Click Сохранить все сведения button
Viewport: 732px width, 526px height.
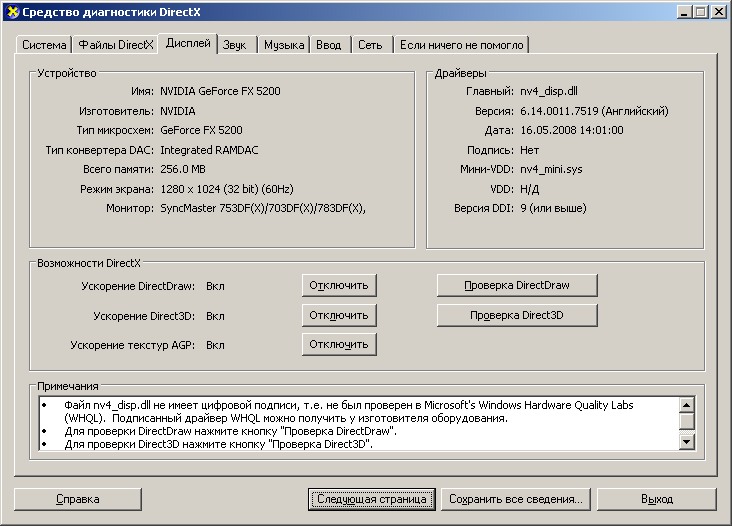tap(515, 498)
